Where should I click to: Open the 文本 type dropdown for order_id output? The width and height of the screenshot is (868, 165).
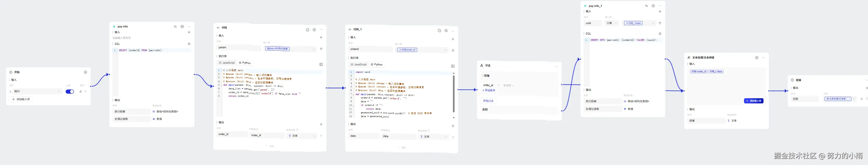pos(302,136)
